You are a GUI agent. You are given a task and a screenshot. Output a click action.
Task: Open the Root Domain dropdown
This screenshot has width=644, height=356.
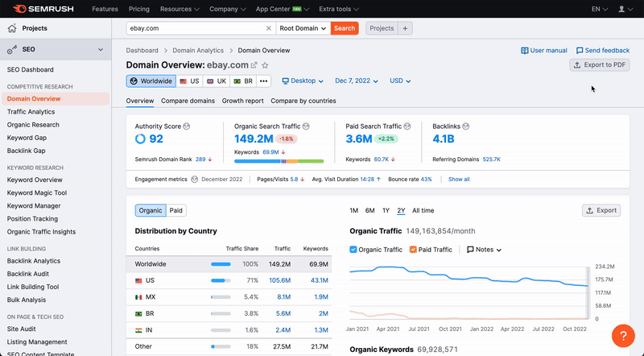click(x=303, y=28)
